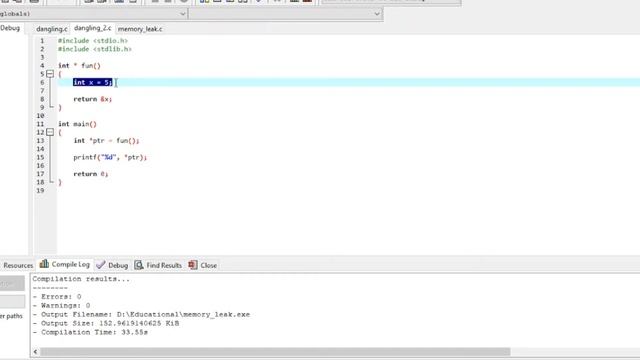Select the dangling_2.c editor tab
Viewport: 640px width, 360px height.
93,28
